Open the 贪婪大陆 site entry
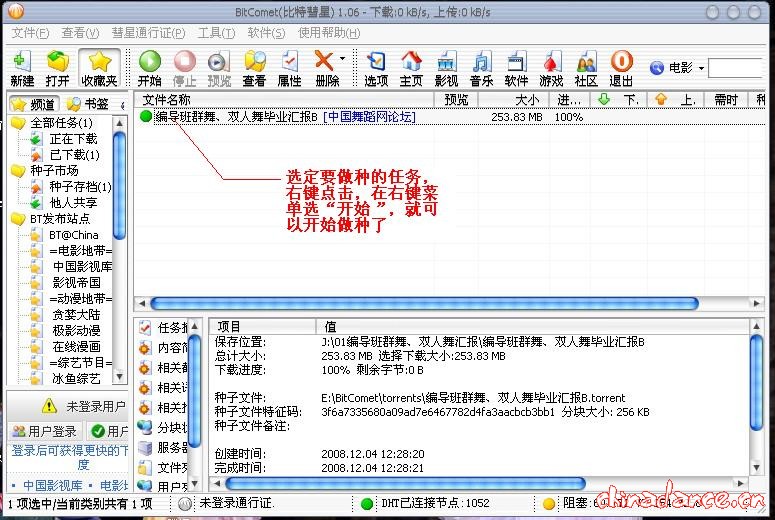Image resolution: width=775 pixels, height=520 pixels. [x=76, y=314]
